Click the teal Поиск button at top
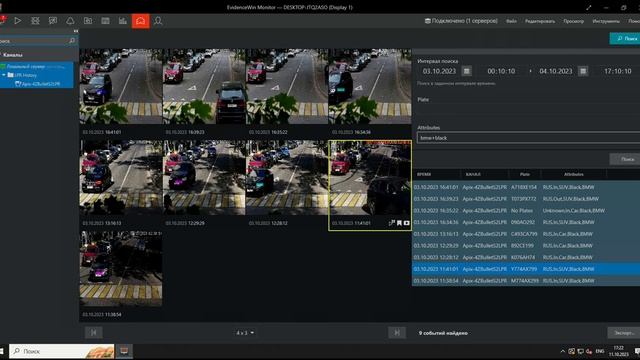This screenshot has width=640, height=360. [626, 38]
